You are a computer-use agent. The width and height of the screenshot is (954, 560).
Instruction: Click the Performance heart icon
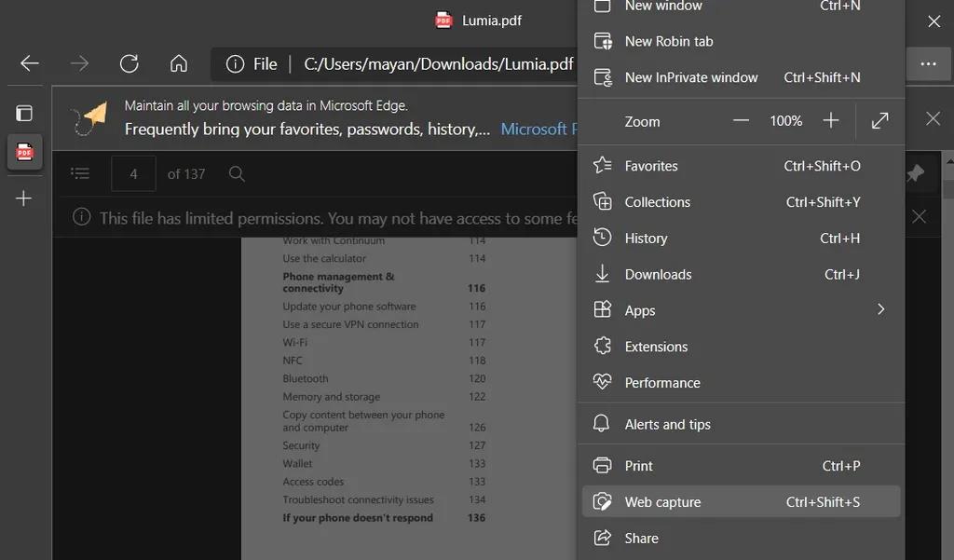click(x=603, y=382)
